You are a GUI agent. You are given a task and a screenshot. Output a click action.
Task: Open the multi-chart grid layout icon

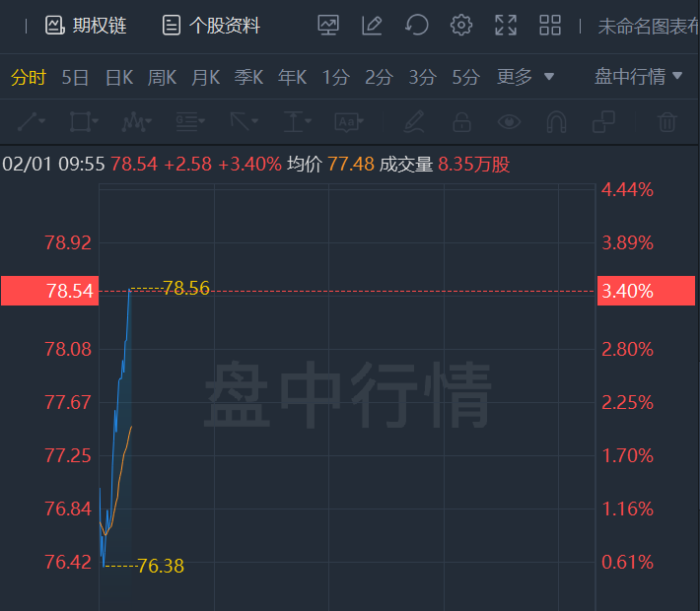pyautogui.click(x=550, y=25)
